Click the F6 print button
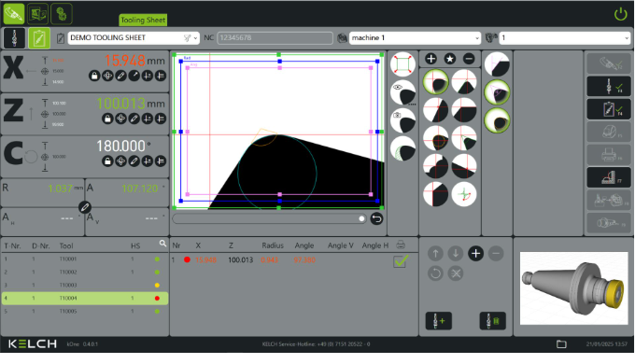This screenshot has width=635, height=364. click(x=609, y=155)
